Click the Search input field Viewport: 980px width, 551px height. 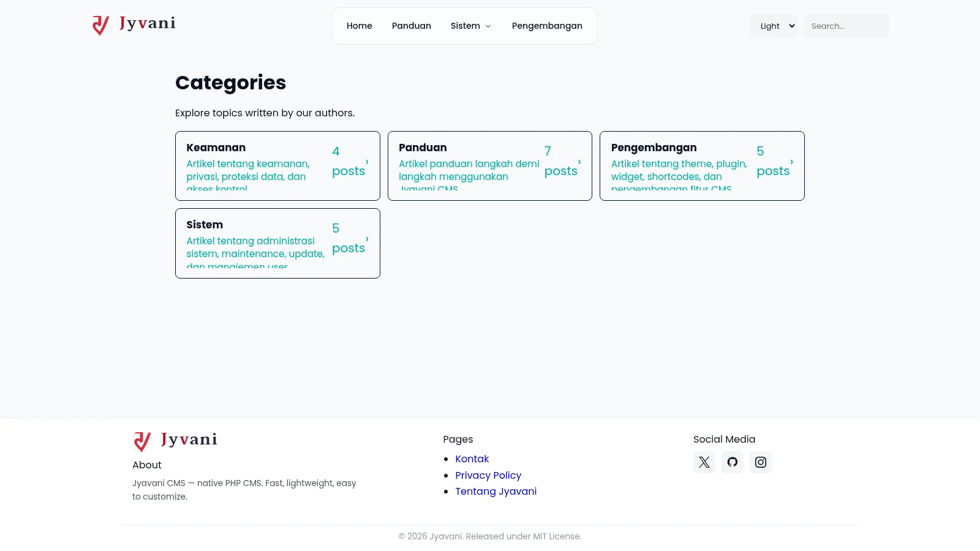[x=846, y=26]
